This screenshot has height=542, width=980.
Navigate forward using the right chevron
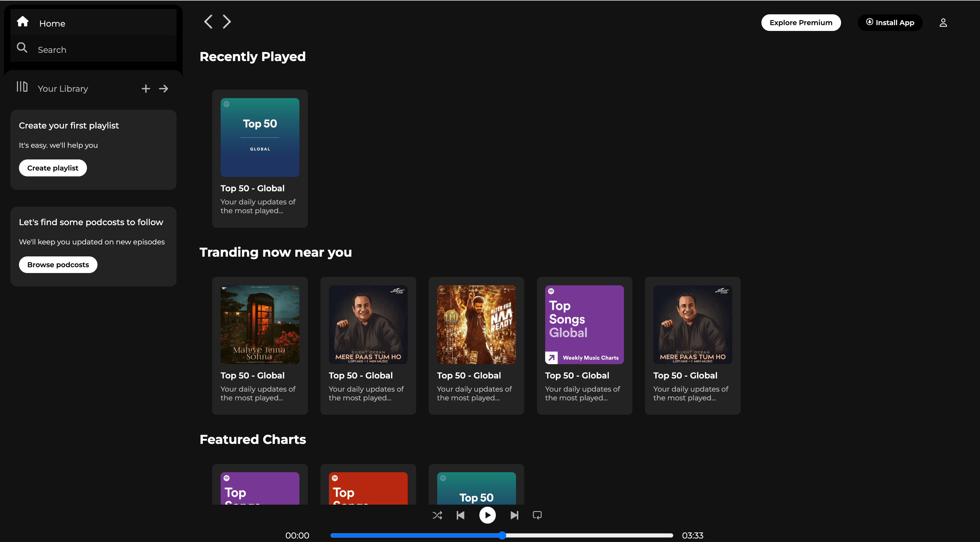[x=226, y=21]
